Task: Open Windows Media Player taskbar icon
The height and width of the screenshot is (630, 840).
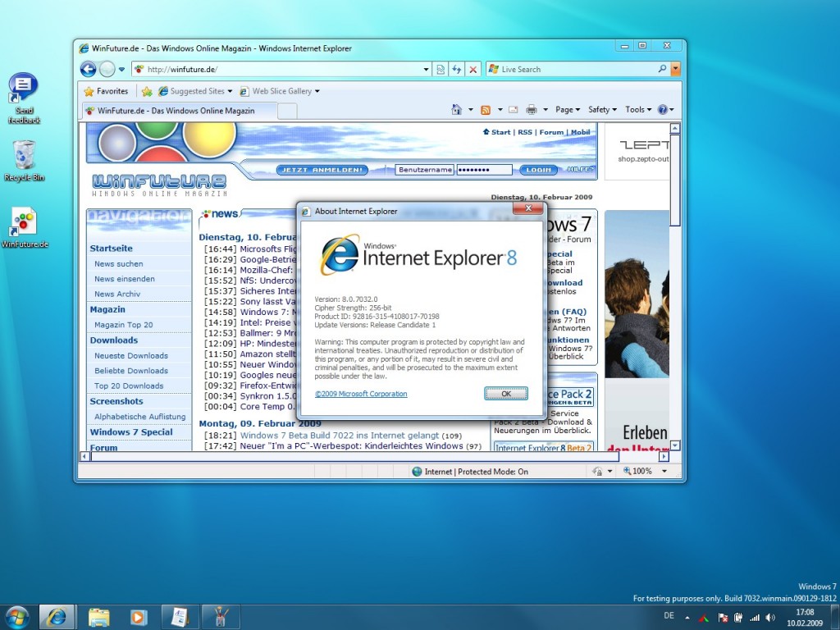Action: click(x=138, y=617)
